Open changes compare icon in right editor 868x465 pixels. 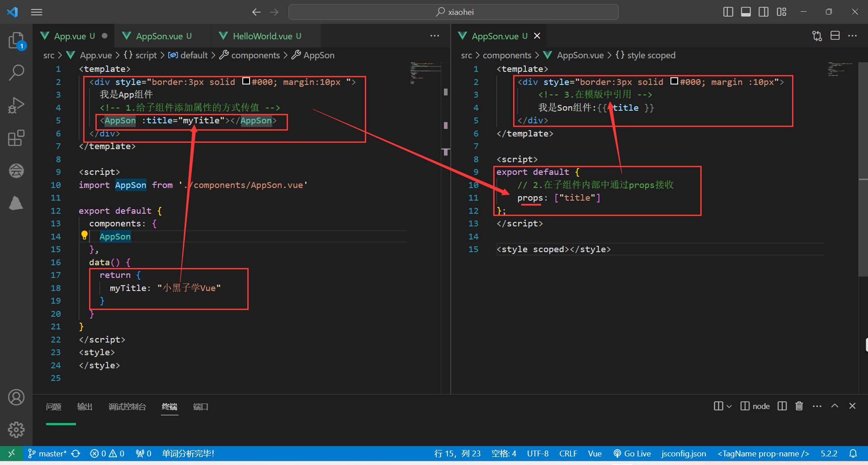[817, 36]
